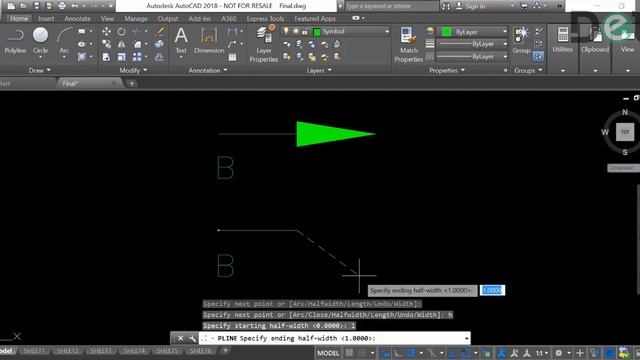Toggle Symbol layer lock icon
This screenshot has width=640, height=360.
coord(304,31)
